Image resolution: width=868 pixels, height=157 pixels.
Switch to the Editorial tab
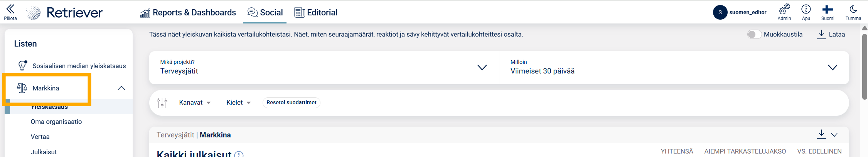316,13
